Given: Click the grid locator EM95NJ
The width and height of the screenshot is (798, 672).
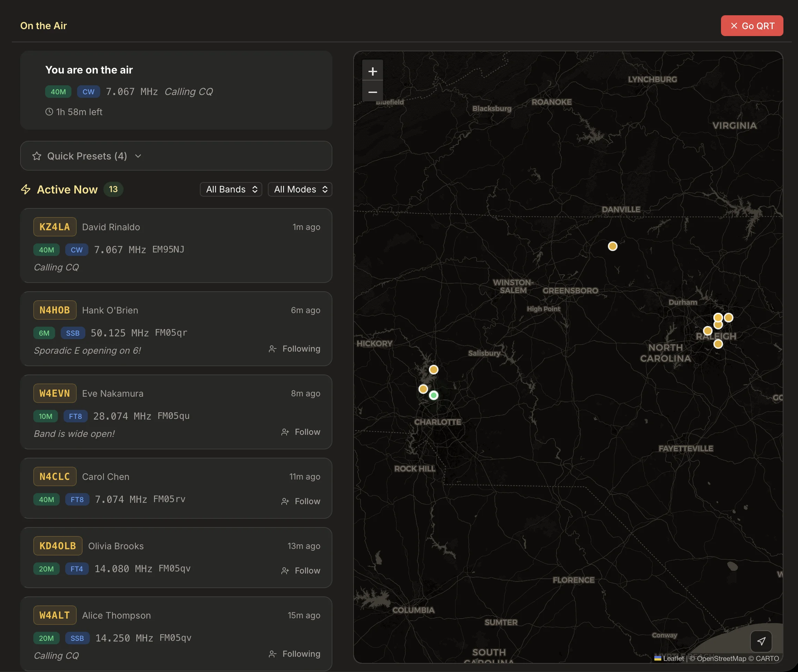Looking at the screenshot, I should tap(168, 249).
